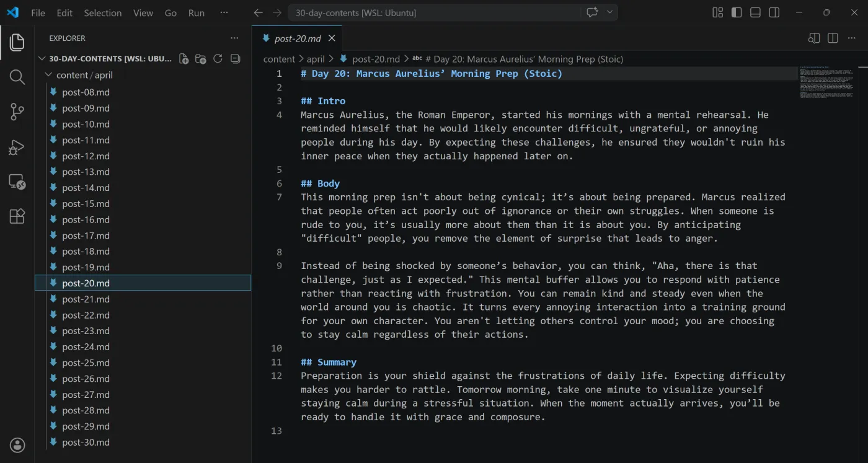Collapse all folders in the Explorer
The height and width of the screenshot is (463, 868).
(x=235, y=58)
